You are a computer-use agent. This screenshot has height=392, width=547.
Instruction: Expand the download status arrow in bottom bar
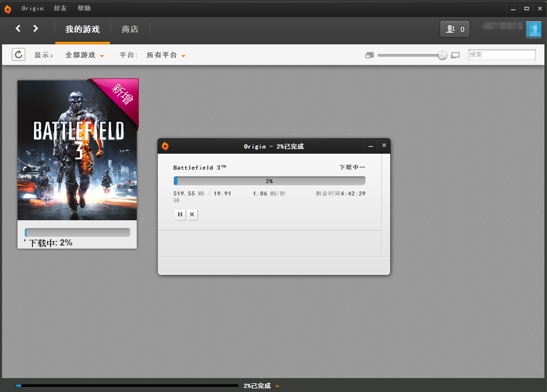tap(277, 386)
